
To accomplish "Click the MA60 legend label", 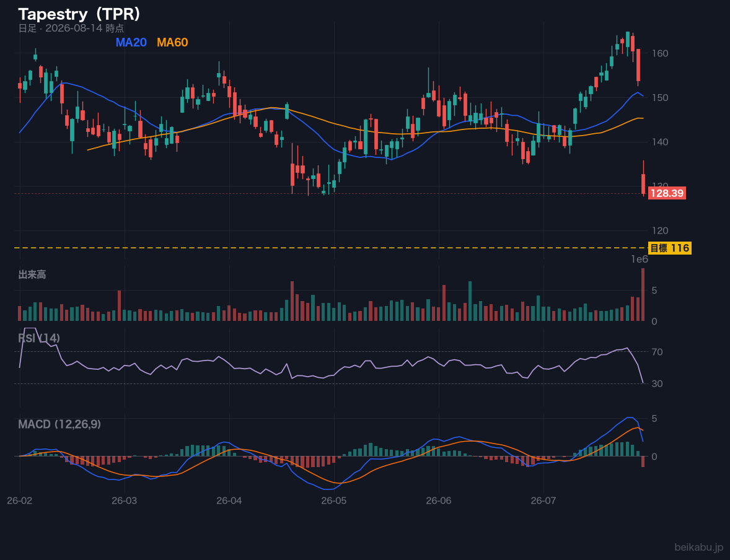I will (172, 42).
